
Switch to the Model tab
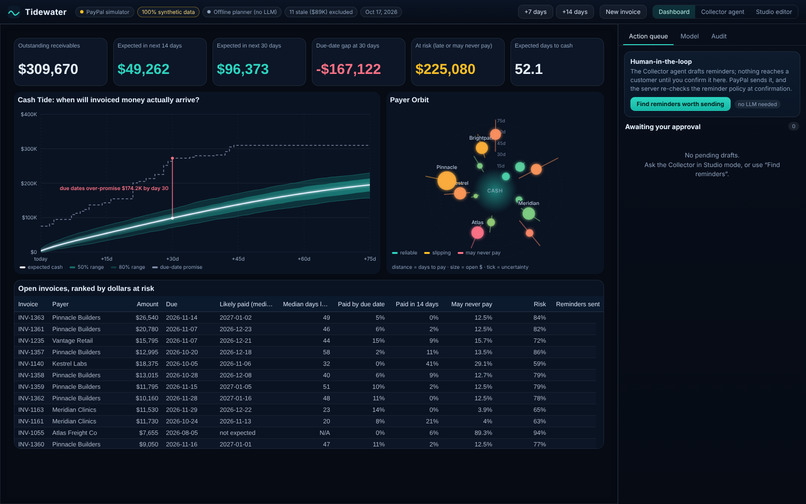(x=689, y=36)
